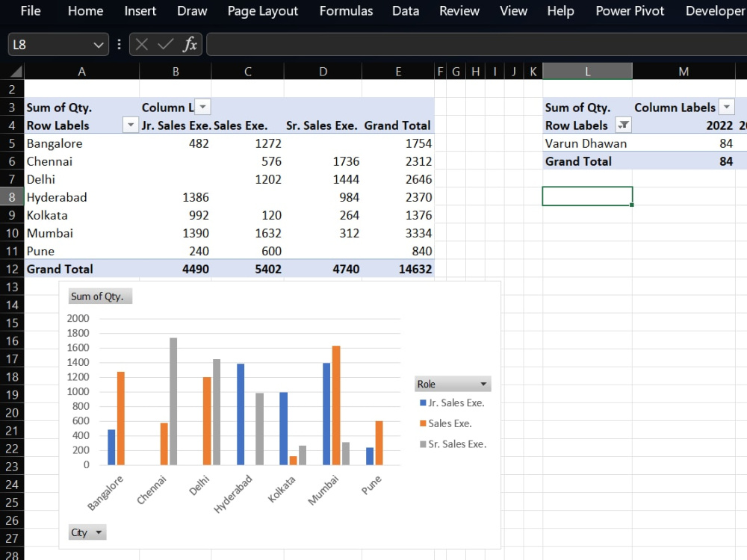Click the Chennai gray Sr. Sales Exe. bar
Viewport: 747px width, 560px height.
tap(173, 402)
